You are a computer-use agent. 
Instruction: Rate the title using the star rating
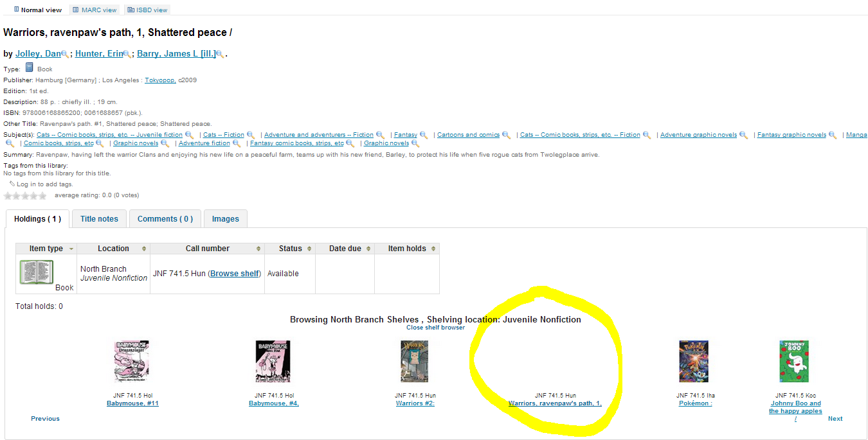click(25, 195)
